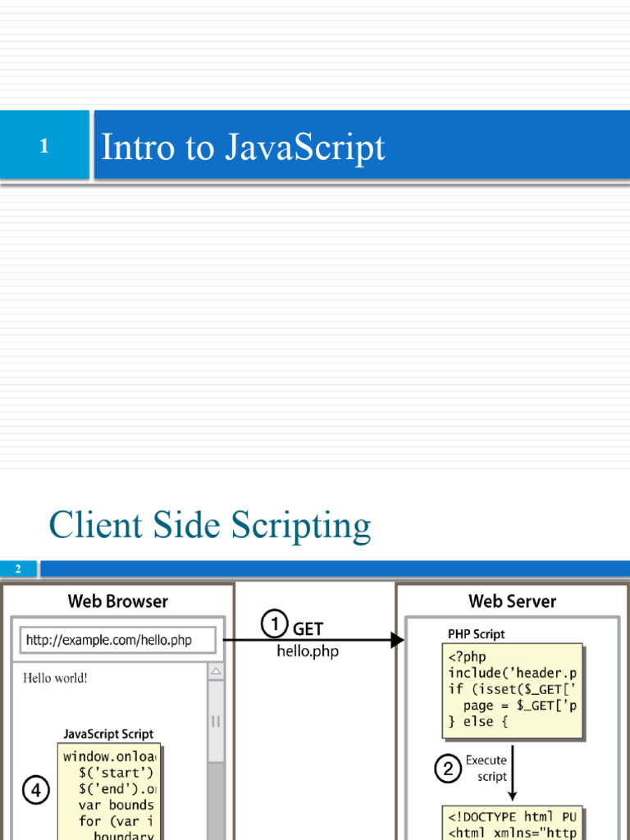The image size is (630, 840).
Task: Click the DOCTYPE html output box
Action: [513, 823]
